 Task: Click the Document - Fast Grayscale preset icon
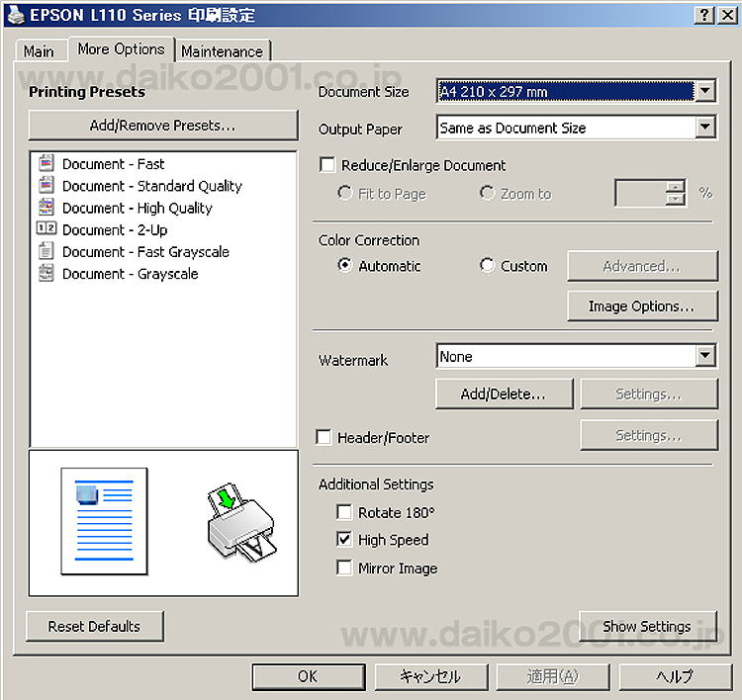[x=46, y=251]
